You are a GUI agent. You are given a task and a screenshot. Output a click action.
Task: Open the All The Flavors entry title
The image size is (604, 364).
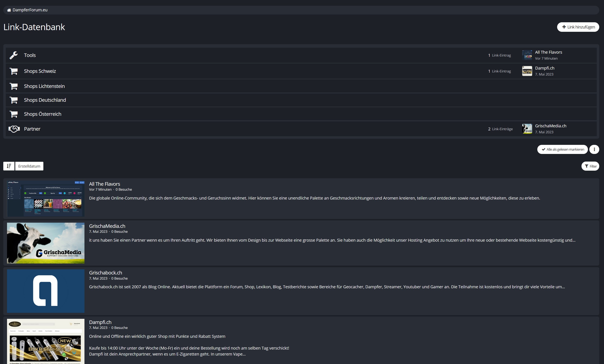[x=104, y=184]
